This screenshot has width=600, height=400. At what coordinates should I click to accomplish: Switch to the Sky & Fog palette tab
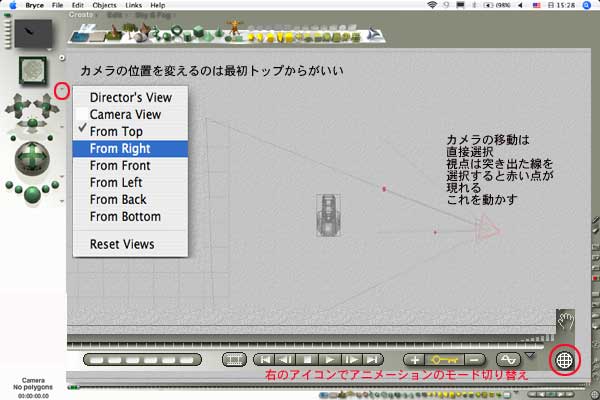(x=153, y=15)
